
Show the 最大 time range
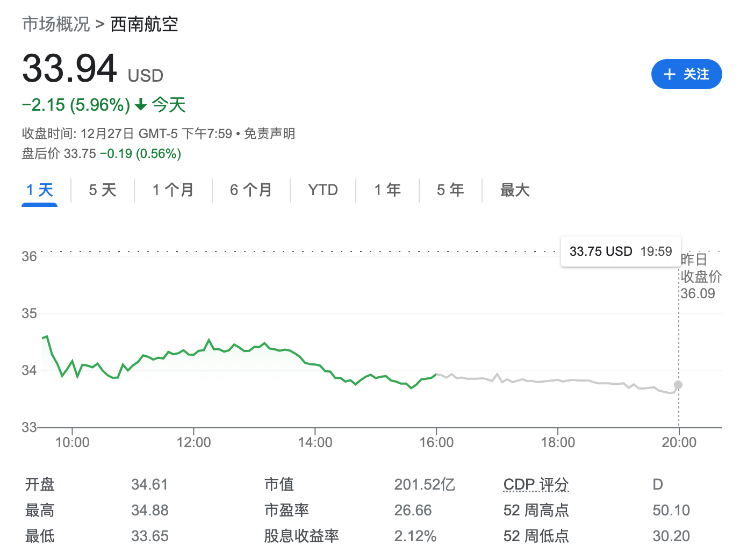coord(514,190)
